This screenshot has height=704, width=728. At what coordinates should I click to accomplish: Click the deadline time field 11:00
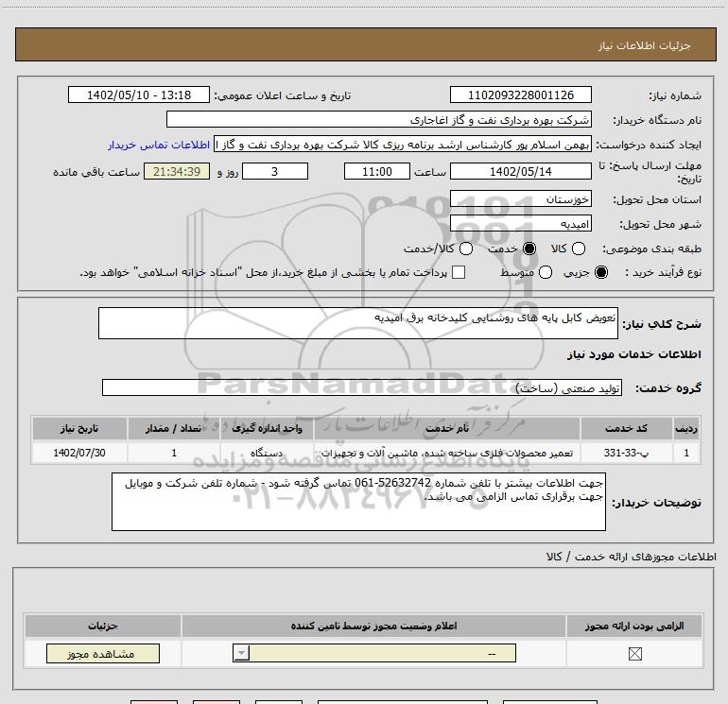pos(377,171)
